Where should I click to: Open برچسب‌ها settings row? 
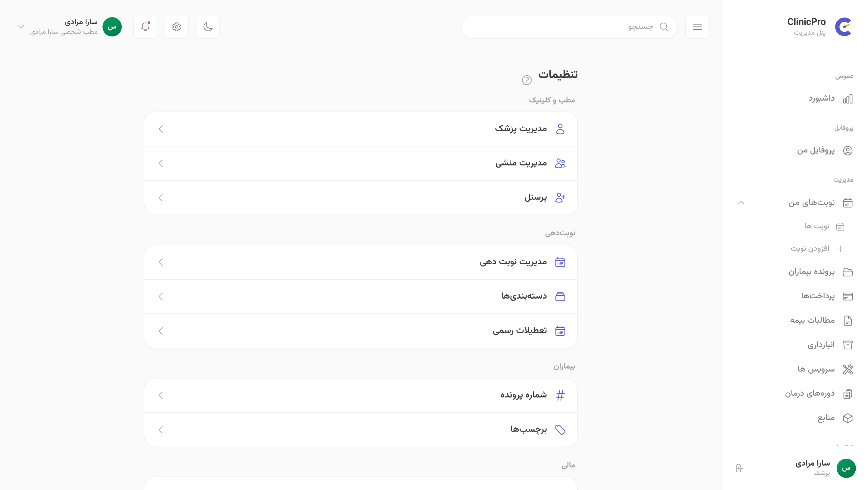pyautogui.click(x=360, y=430)
